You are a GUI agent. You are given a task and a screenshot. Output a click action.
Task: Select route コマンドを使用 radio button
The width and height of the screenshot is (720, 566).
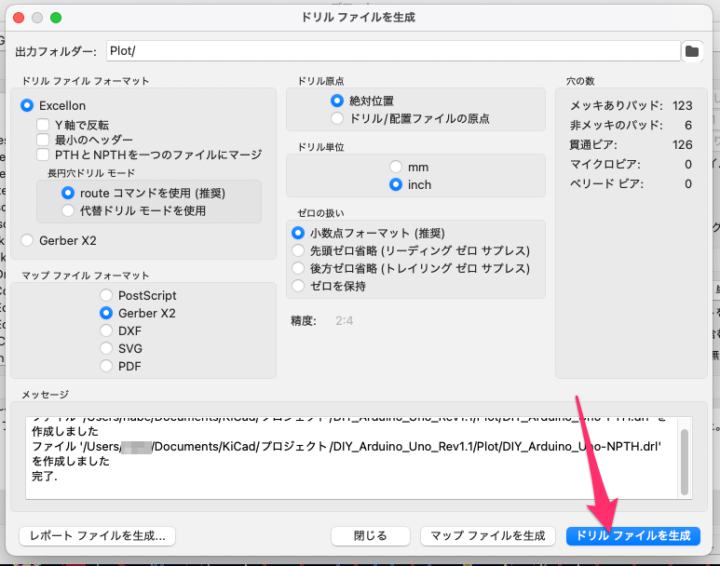point(68,193)
